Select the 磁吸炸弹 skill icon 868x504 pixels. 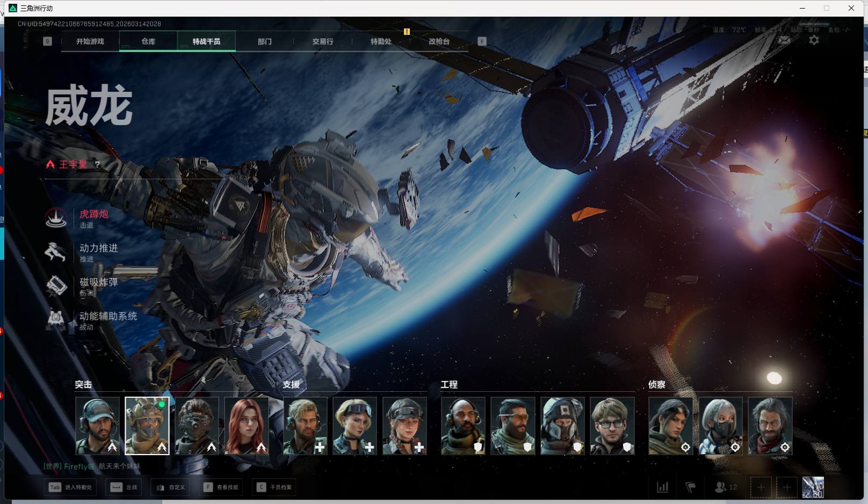(56, 286)
